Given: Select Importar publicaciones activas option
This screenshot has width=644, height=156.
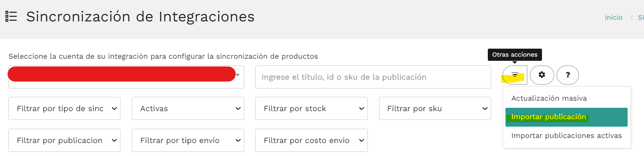Looking at the screenshot, I should pos(566,136).
